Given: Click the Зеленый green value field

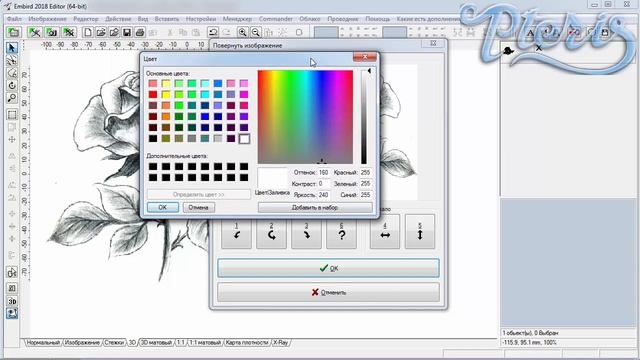Looking at the screenshot, I should [366, 184].
